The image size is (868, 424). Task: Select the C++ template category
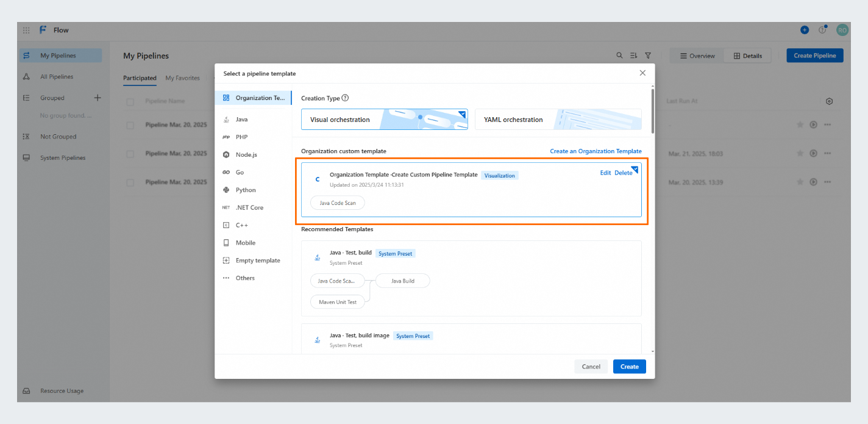coord(254,225)
